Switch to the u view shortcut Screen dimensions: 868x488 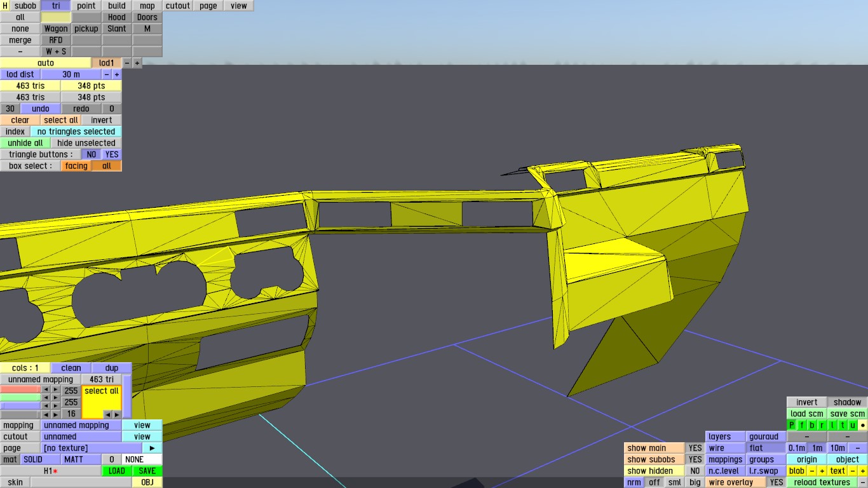853,425
